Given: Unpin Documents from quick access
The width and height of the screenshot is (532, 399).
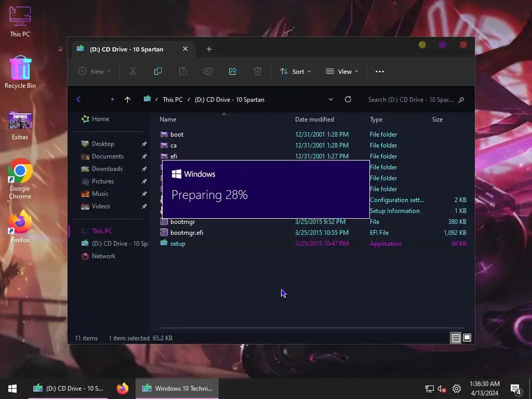Looking at the screenshot, I should pos(144,156).
